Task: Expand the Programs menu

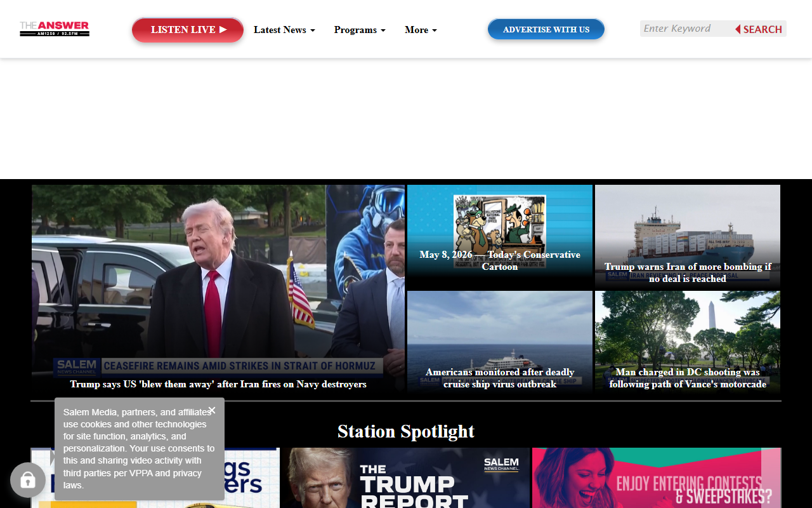Action: tap(360, 30)
